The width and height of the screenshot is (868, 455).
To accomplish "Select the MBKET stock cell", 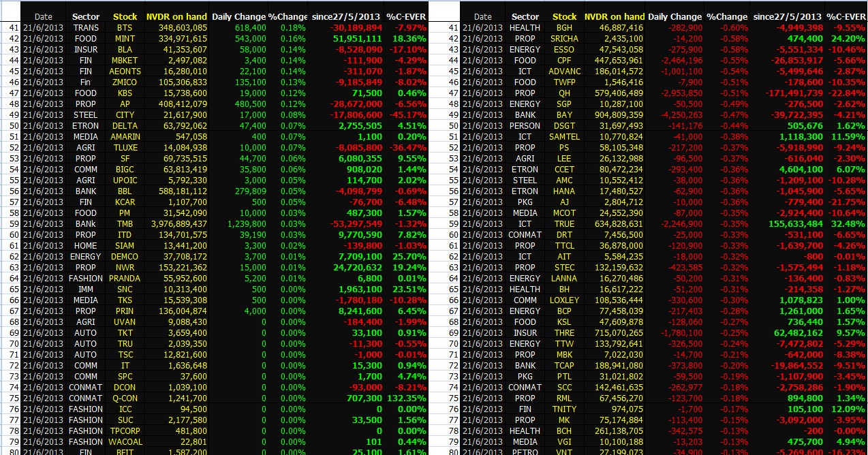I will click(125, 61).
